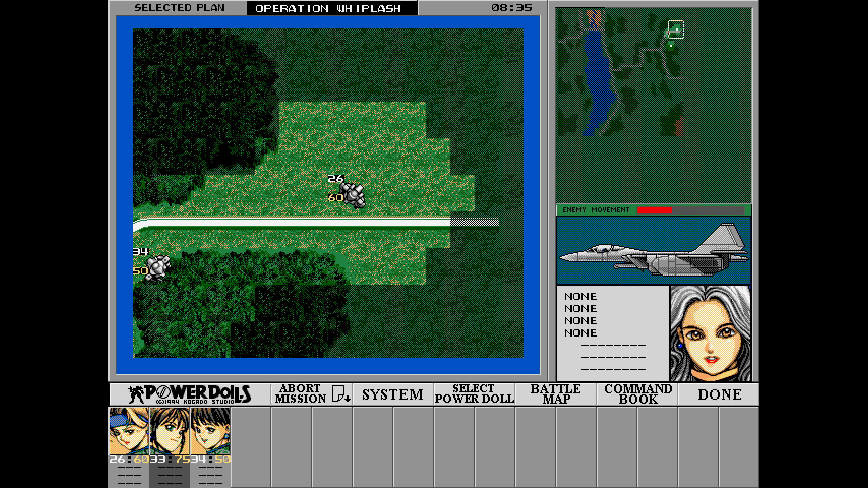The image size is (868, 488).
Task: Open the Battle Map
Action: pyautogui.click(x=555, y=394)
